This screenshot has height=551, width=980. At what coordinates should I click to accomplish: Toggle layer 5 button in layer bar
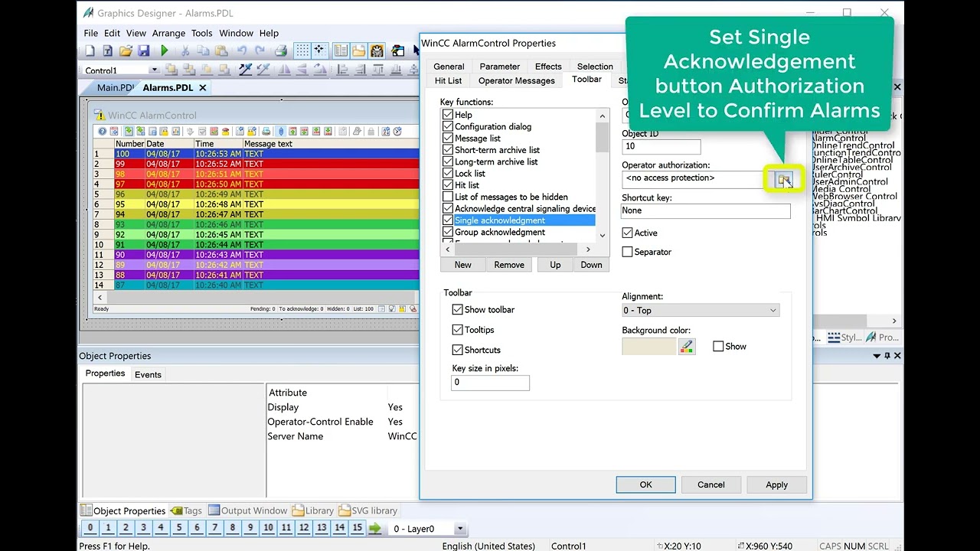coord(179,528)
